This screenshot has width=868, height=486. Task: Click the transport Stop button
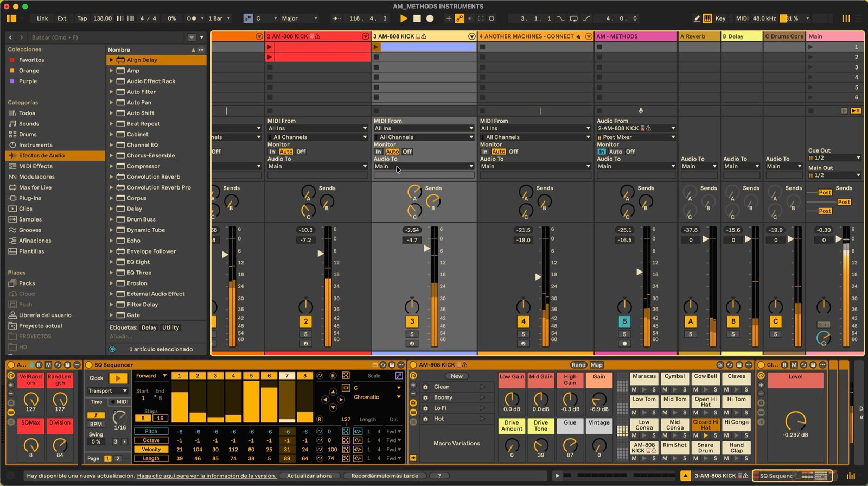click(417, 18)
